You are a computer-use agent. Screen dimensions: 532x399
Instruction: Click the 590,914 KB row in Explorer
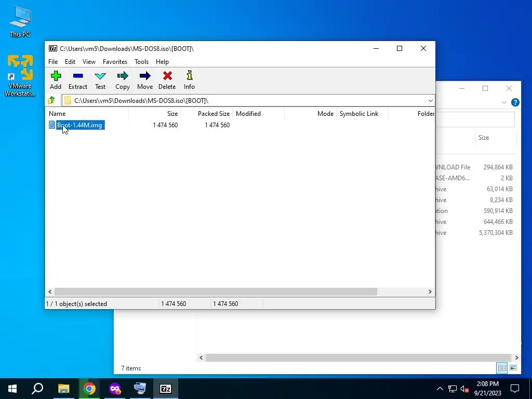[x=475, y=211]
